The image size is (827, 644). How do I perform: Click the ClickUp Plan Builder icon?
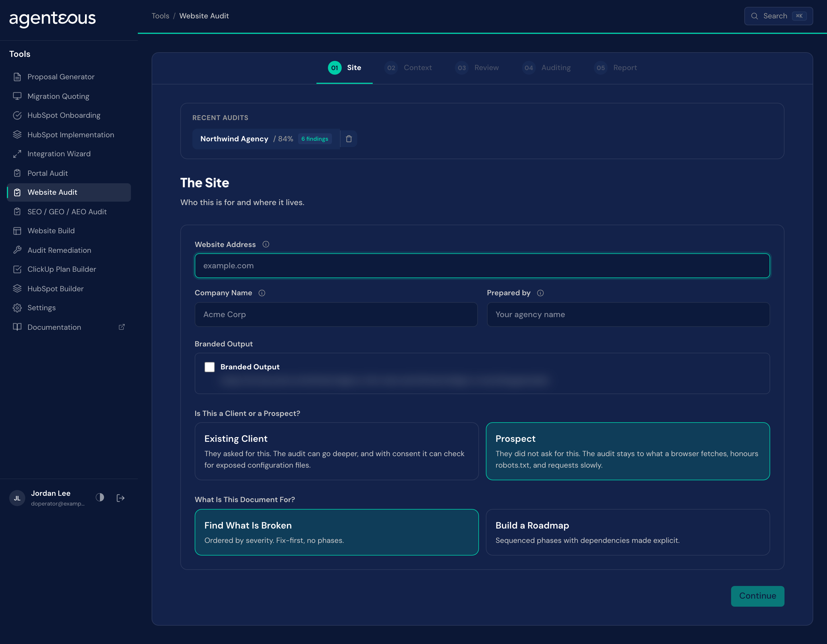(17, 269)
